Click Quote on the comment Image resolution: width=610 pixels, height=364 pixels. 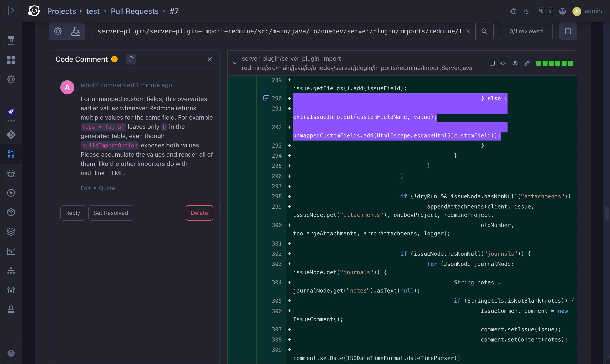[107, 188]
